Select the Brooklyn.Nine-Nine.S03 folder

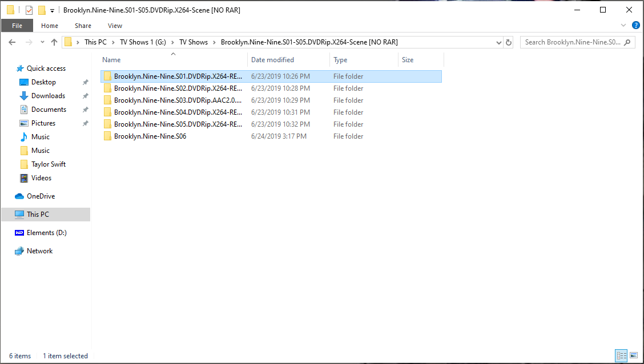click(x=271, y=100)
